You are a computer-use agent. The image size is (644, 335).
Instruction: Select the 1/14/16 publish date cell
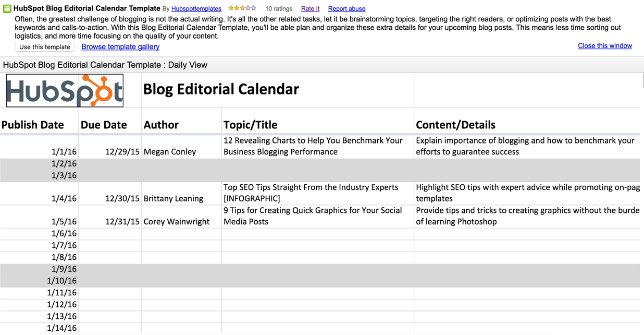61,328
